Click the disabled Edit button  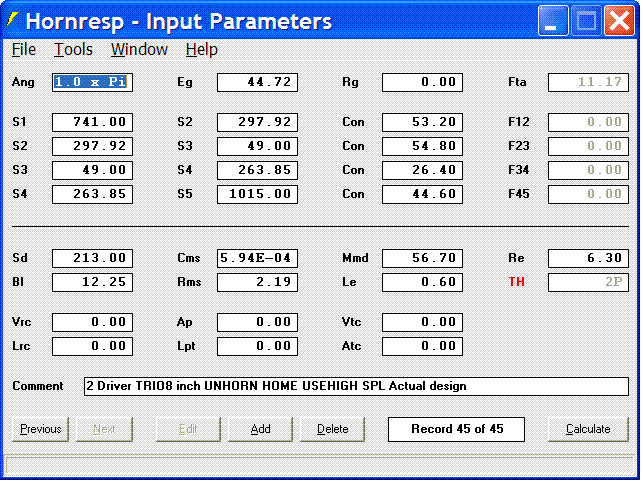click(x=188, y=429)
